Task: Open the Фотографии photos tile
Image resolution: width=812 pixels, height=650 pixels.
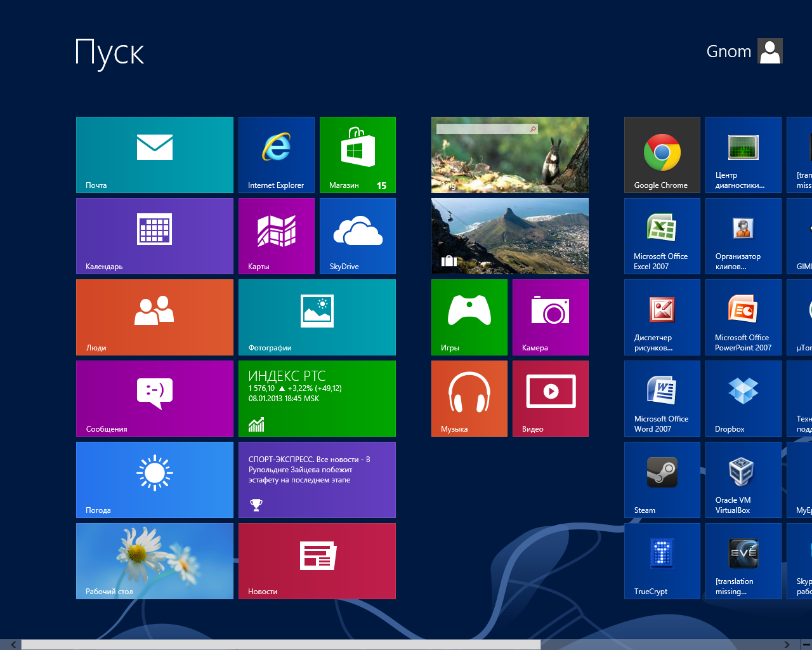Action: click(x=317, y=317)
